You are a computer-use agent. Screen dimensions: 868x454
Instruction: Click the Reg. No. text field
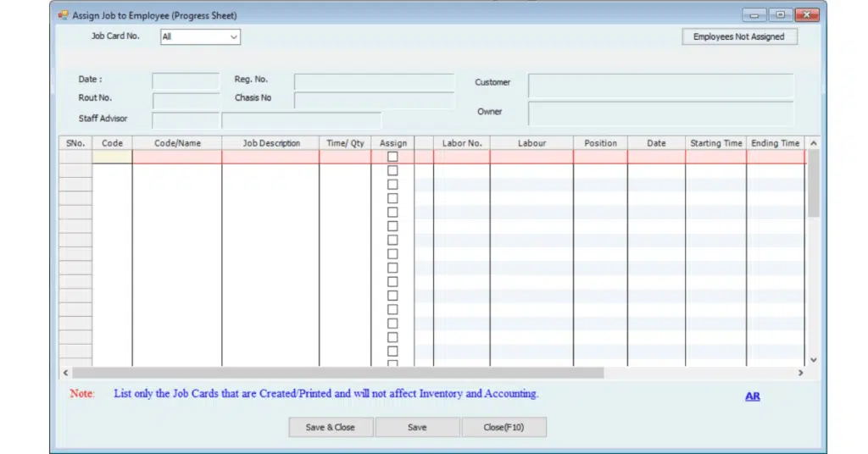[374, 81]
